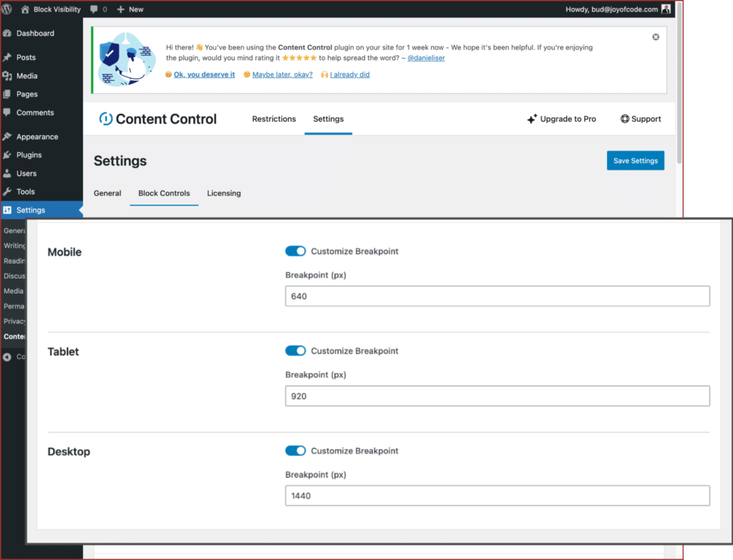Screen dimensions: 733x560
Task: Dismiss the rating notice with X icon
Action: [656, 37]
